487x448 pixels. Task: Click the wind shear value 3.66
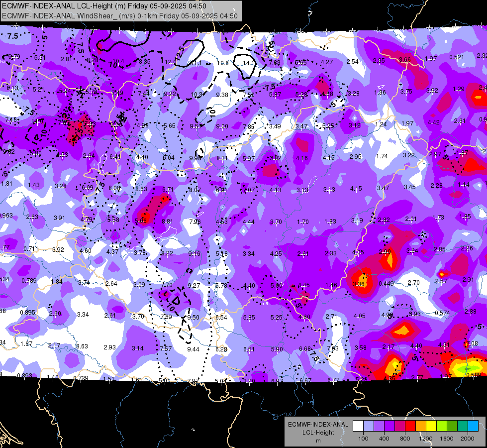tap(405, 59)
